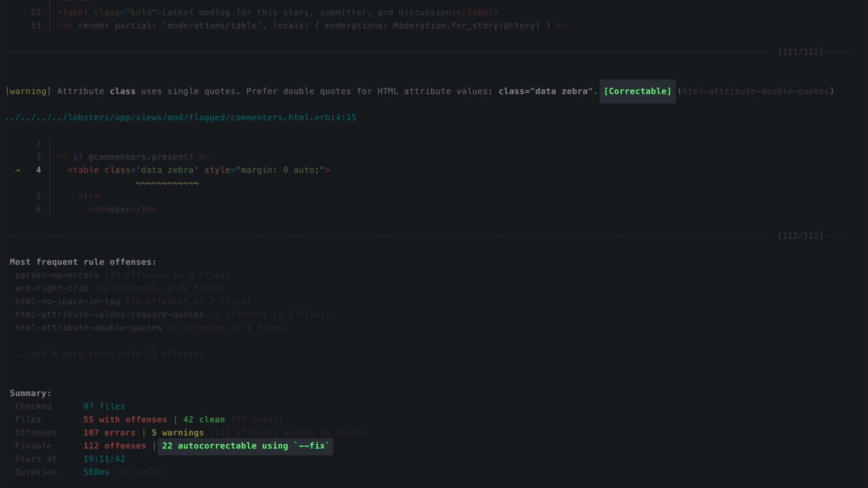Click the parser-no-errors rule entry
The width and height of the screenshot is (868, 488).
(57, 275)
